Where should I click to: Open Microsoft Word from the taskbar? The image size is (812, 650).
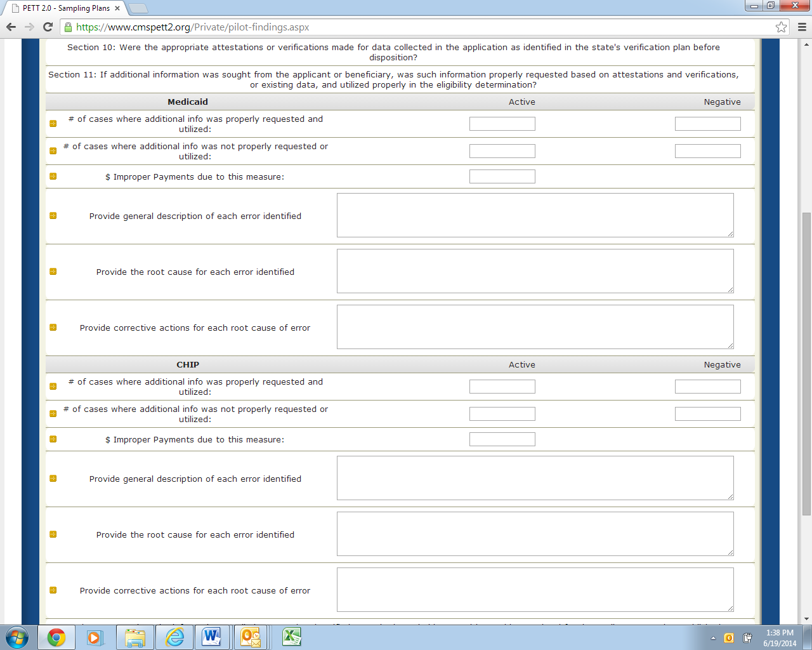point(211,637)
